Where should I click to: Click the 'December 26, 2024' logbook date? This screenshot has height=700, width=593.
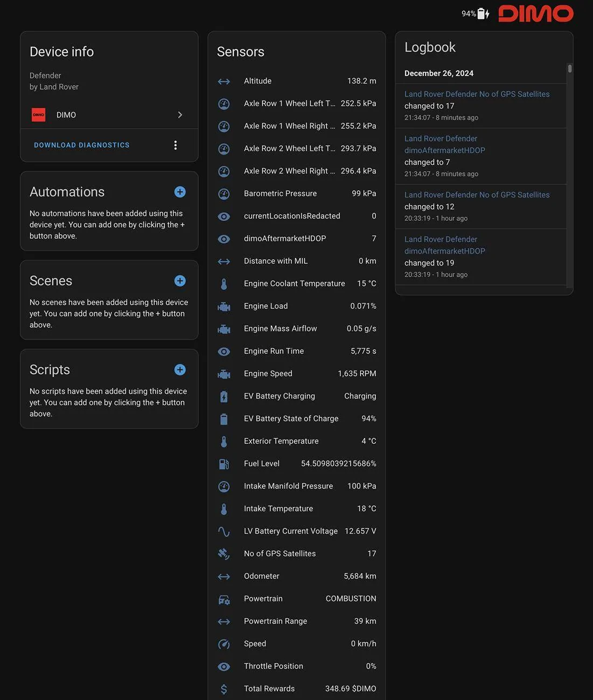[439, 73]
